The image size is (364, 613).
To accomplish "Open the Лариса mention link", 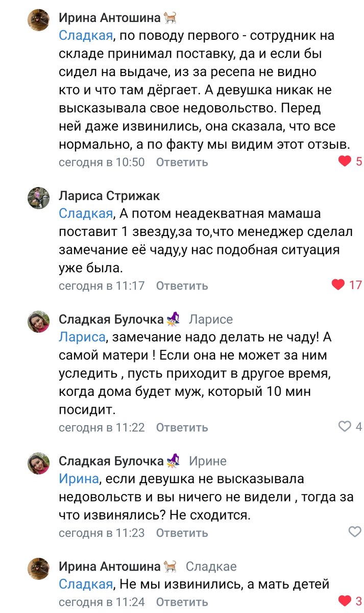I will (x=82, y=335).
